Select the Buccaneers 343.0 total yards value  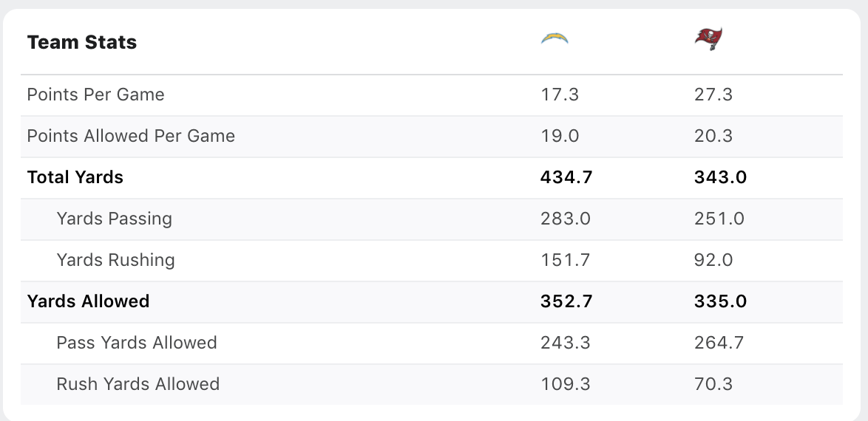point(720,177)
